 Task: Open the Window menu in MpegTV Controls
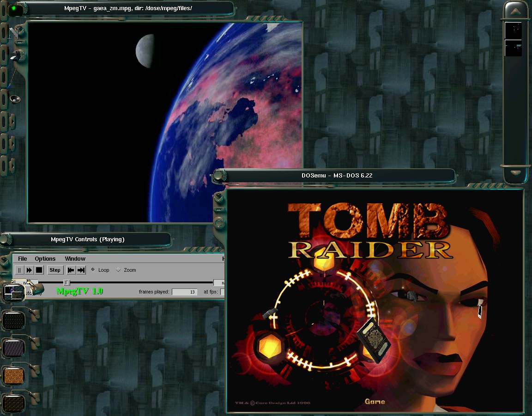point(75,259)
